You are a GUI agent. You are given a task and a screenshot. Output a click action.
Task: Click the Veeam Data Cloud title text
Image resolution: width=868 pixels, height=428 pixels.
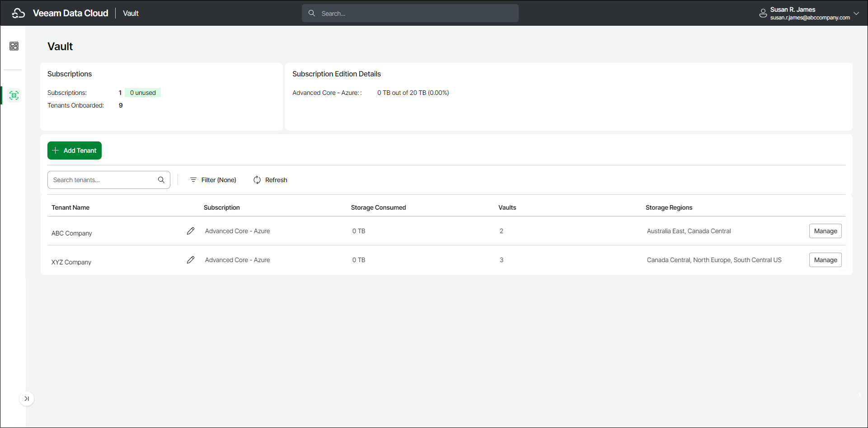tap(70, 13)
